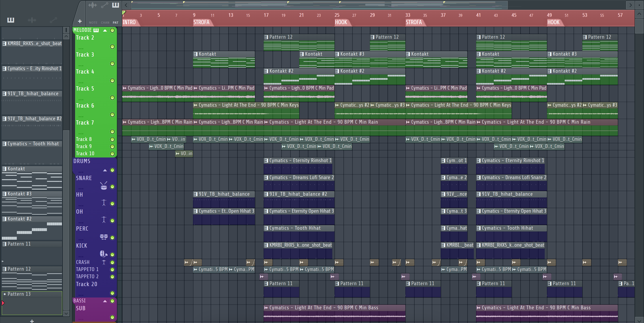Click the timeline overview horizontal scrollbar
Screen dimensions: 644x323
tap(319, 5)
